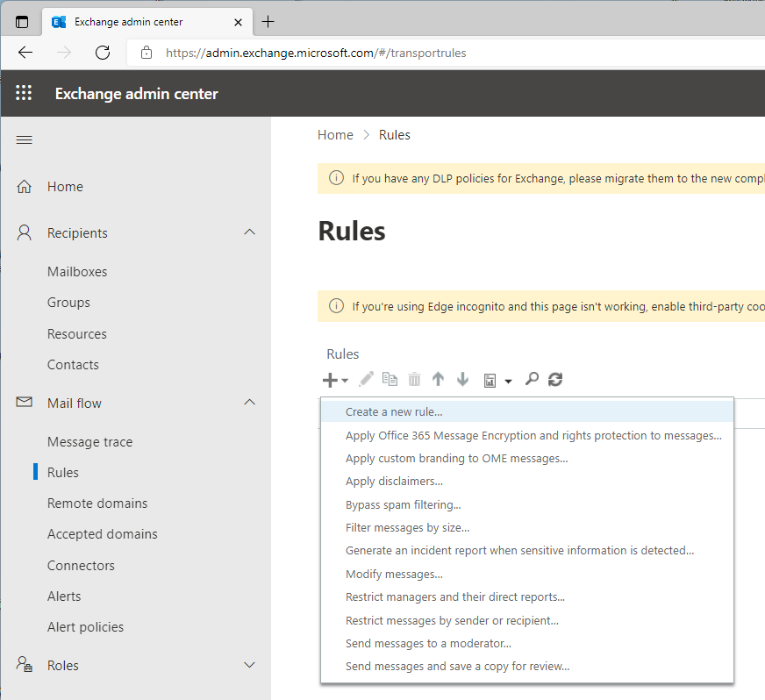The height and width of the screenshot is (700, 765).
Task: Click the plus icon to add a rule
Action: point(331,380)
